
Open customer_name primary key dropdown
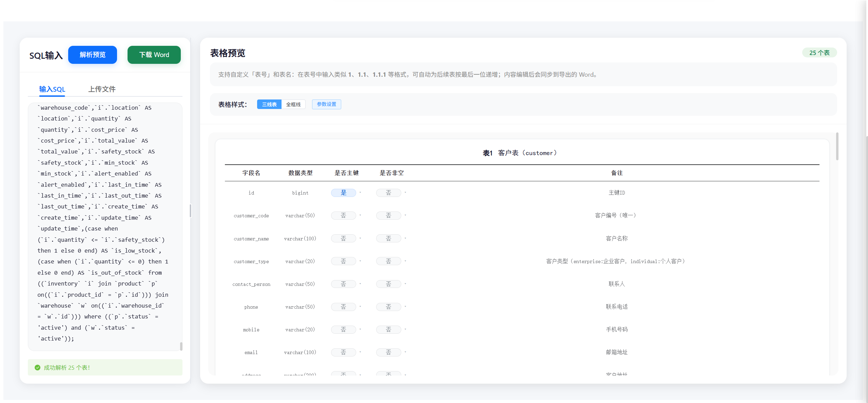click(x=343, y=238)
